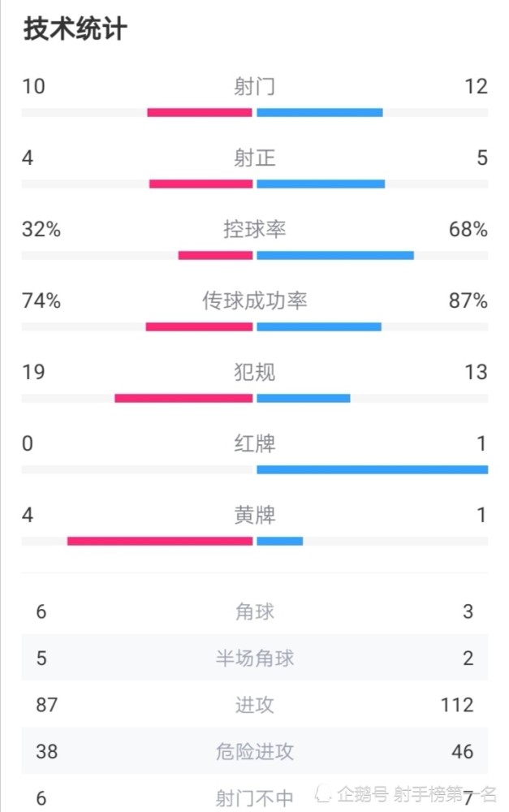509x812 pixels.
Task: Click the 控球率 blue possession bar
Action: 335,255
